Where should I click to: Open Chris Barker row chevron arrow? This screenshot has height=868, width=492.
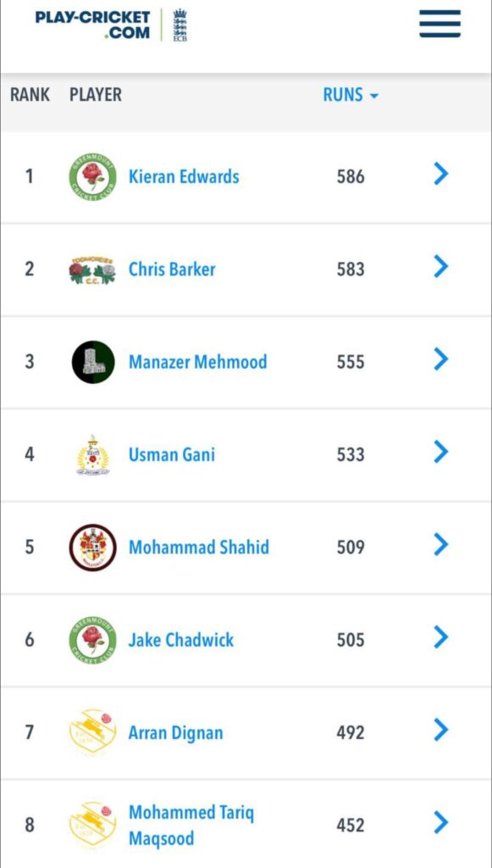pyautogui.click(x=440, y=267)
